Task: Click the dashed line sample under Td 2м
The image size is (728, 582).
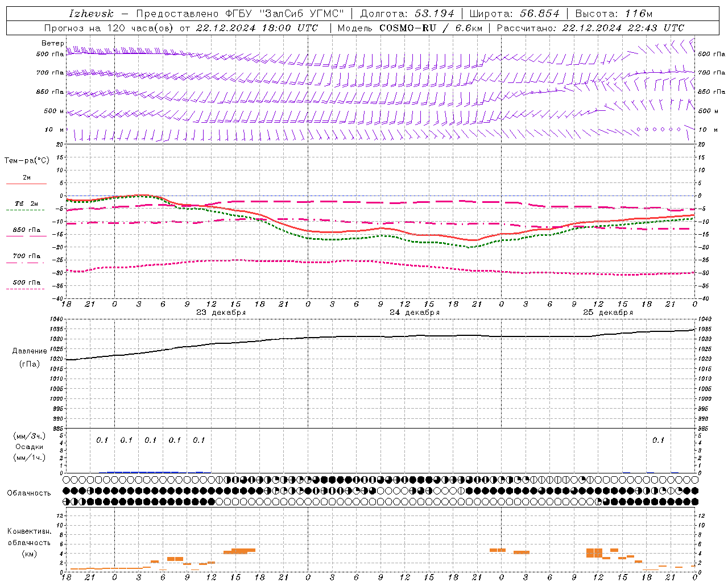Action: [25, 210]
